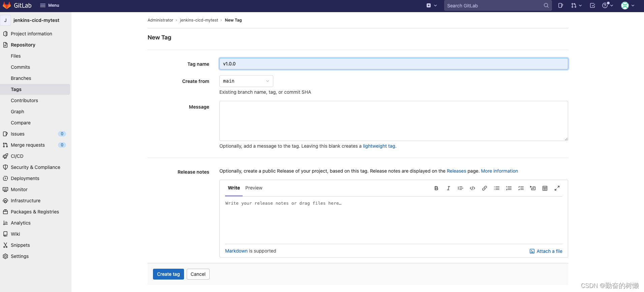Switch to the Preview tab

pyautogui.click(x=254, y=188)
